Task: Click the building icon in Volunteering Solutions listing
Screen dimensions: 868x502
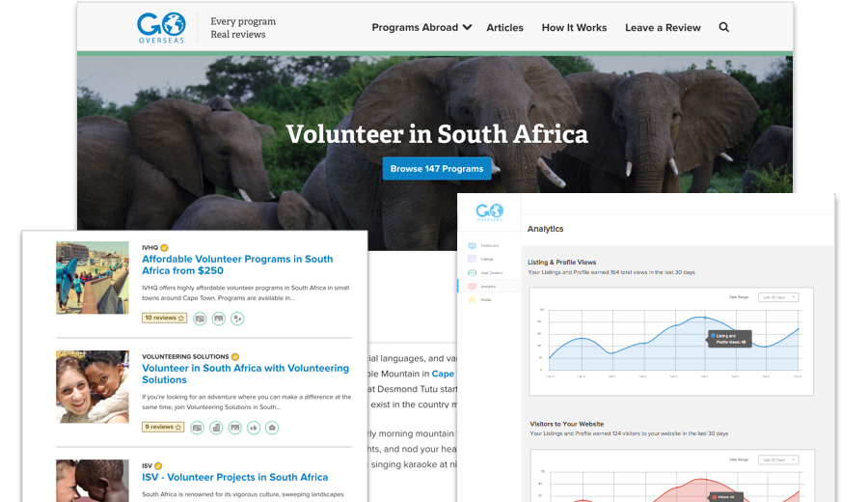Action: [216, 428]
